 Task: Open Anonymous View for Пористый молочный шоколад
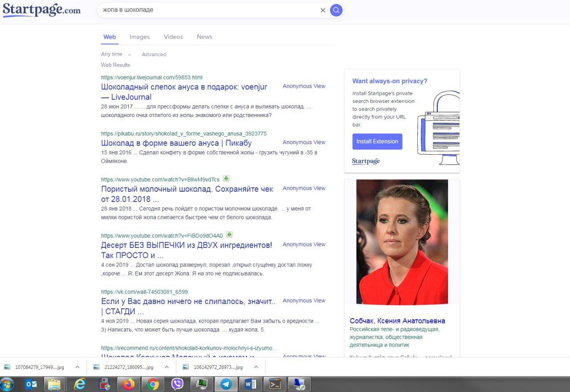[x=304, y=188]
